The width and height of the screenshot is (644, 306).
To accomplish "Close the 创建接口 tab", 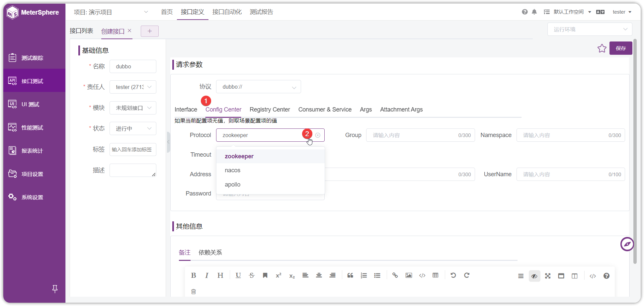I will click(130, 31).
